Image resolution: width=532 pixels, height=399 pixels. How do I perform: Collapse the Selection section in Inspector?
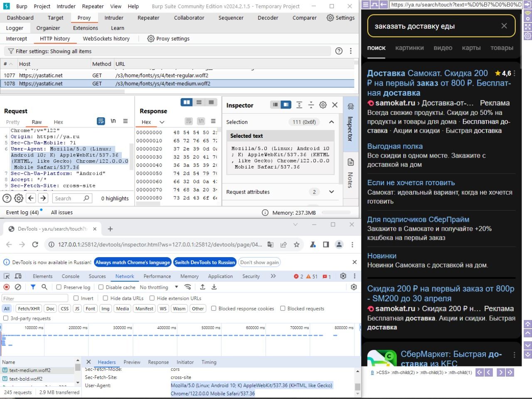[331, 122]
